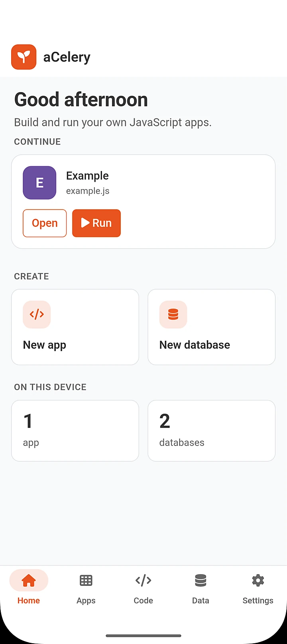Click the ON THIS DEVICE section header

click(50, 387)
